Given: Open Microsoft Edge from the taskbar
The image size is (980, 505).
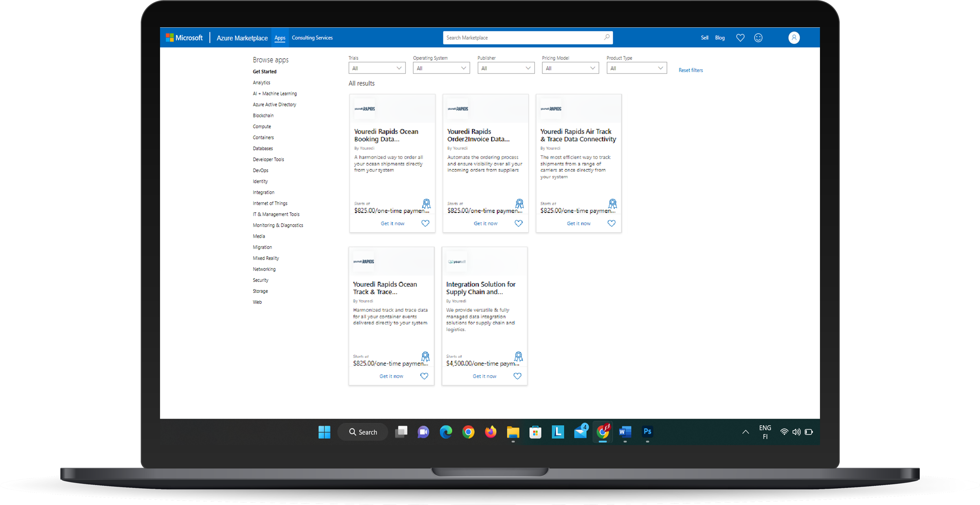Looking at the screenshot, I should (x=446, y=432).
